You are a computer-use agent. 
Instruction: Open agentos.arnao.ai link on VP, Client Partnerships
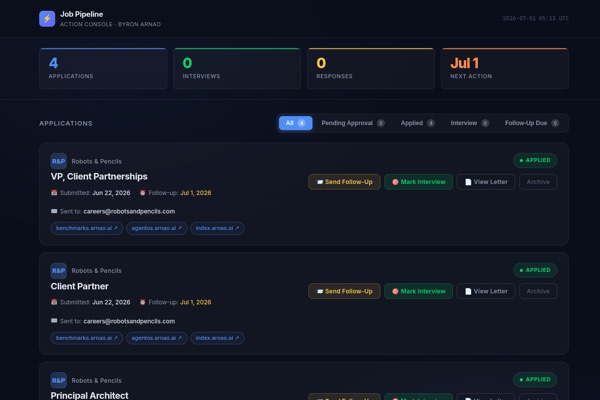point(157,228)
